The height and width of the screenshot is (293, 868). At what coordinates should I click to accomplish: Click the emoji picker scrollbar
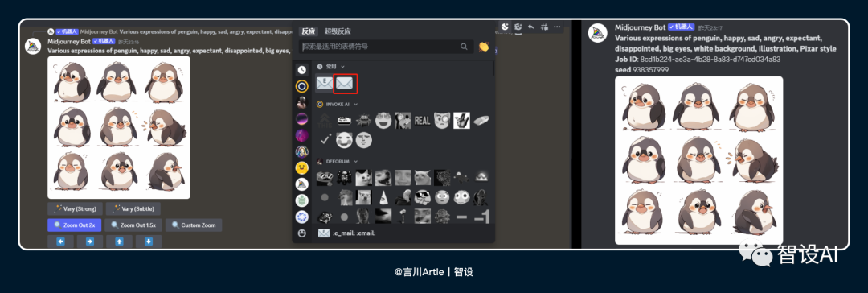click(x=493, y=68)
